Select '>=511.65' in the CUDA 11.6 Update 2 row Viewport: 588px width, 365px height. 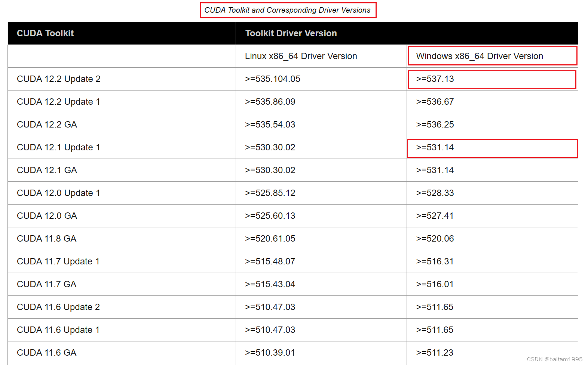coord(435,307)
